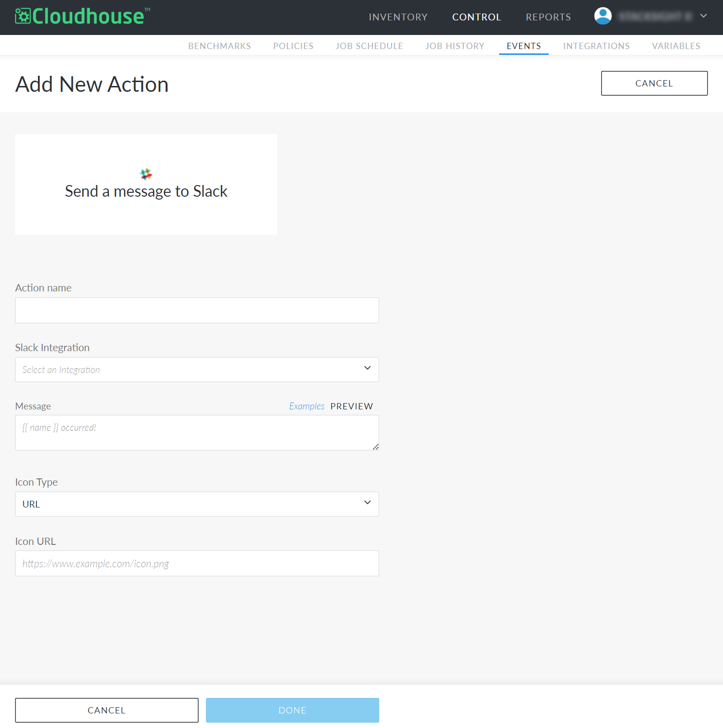This screenshot has height=728, width=723.
Task: Click the Add New Action heading
Action: (92, 84)
